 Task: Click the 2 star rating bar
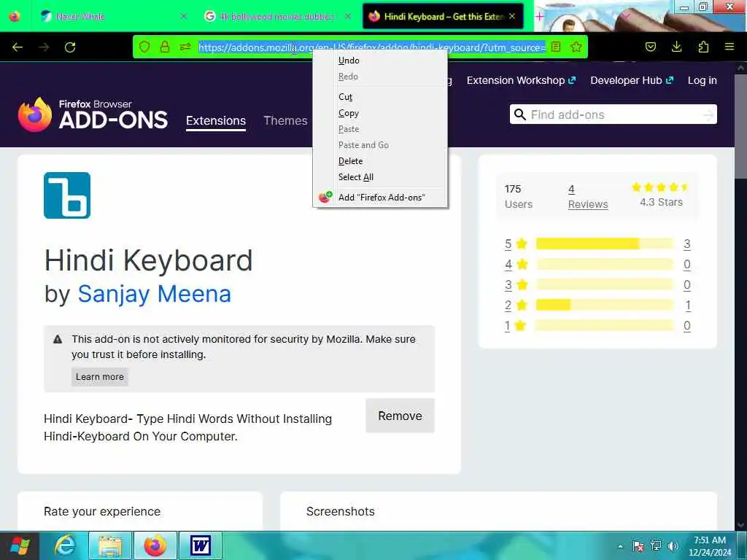click(x=605, y=305)
